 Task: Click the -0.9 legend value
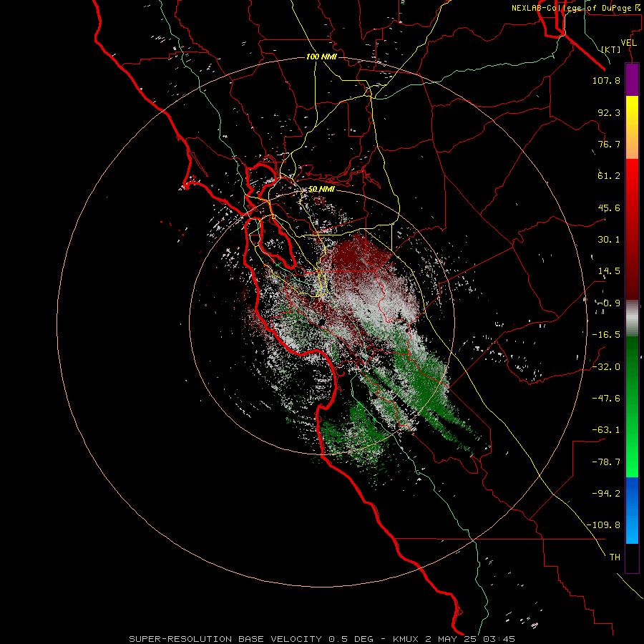coord(609,303)
